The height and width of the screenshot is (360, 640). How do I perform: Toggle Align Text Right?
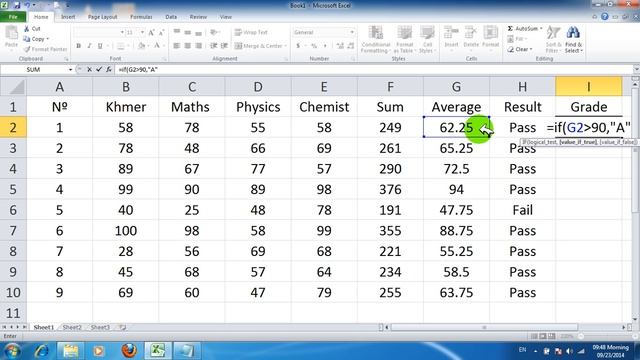[x=198, y=46]
